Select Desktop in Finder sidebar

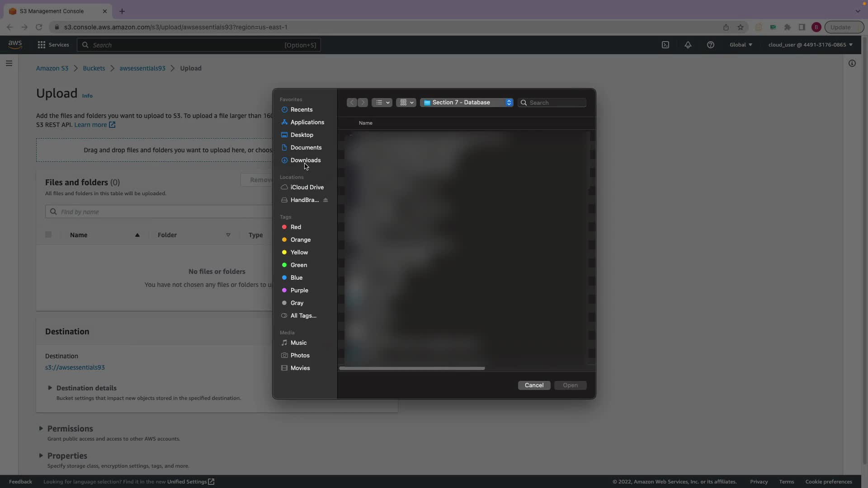302,135
